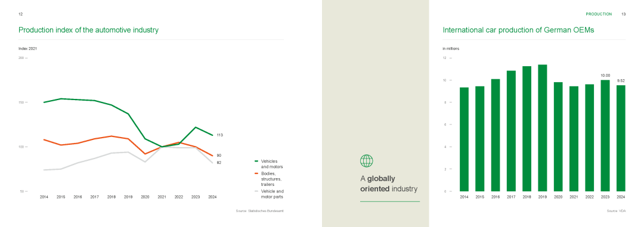Viewport: 644px width, 227px height.
Task: Select the green Vehicles and motors legend marker
Action: click(256, 161)
